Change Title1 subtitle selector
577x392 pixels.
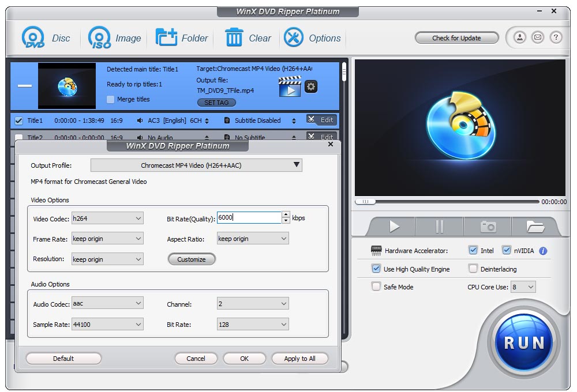tap(294, 120)
